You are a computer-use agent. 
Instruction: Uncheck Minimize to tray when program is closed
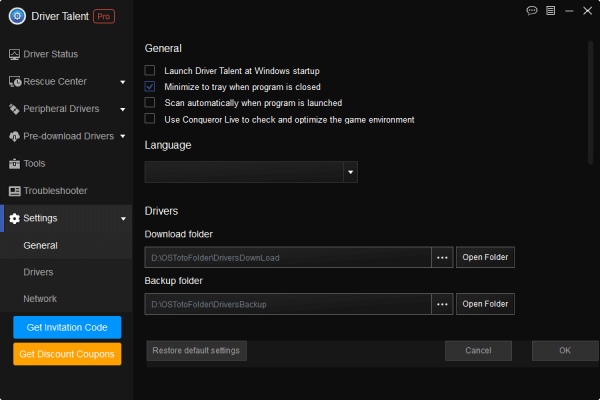point(150,87)
